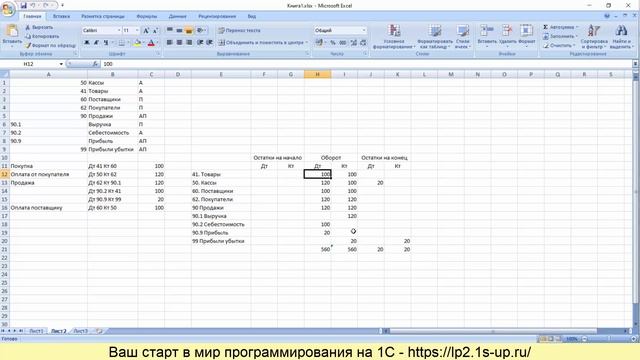Switch to the Лист3 sheet tab

80,331
